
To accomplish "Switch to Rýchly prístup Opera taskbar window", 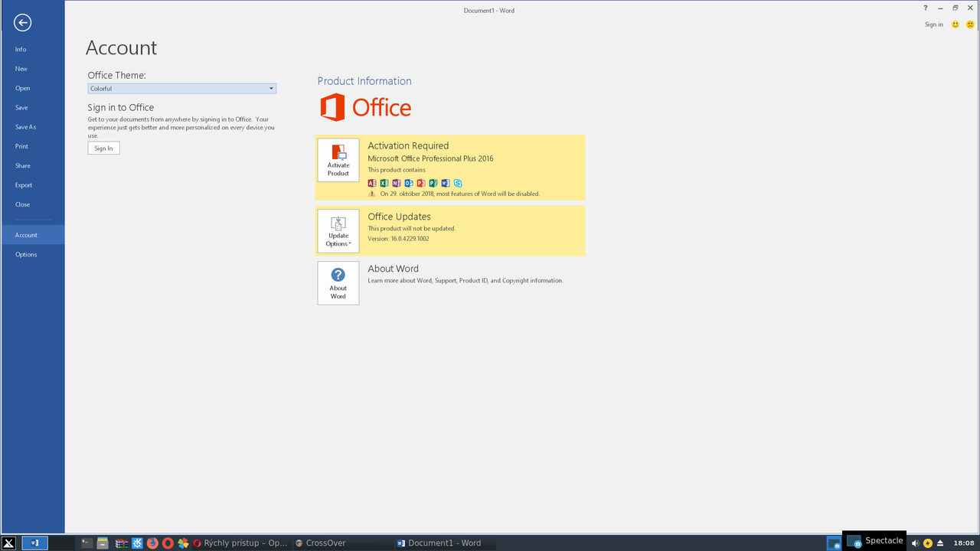I will 240,543.
